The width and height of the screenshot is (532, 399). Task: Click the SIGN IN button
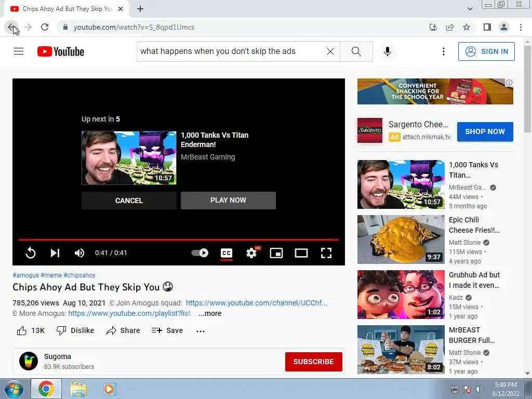coord(486,51)
